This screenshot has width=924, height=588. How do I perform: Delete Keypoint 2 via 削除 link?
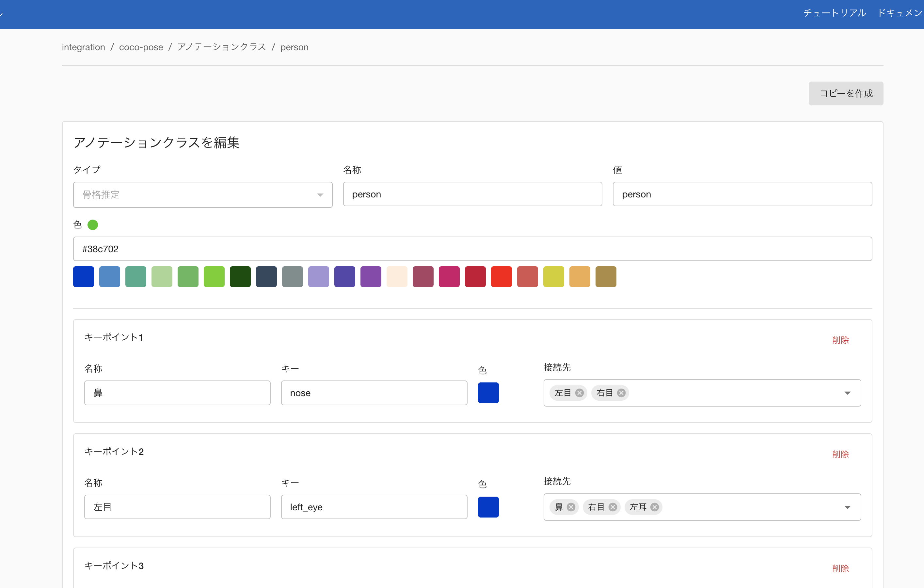click(840, 455)
